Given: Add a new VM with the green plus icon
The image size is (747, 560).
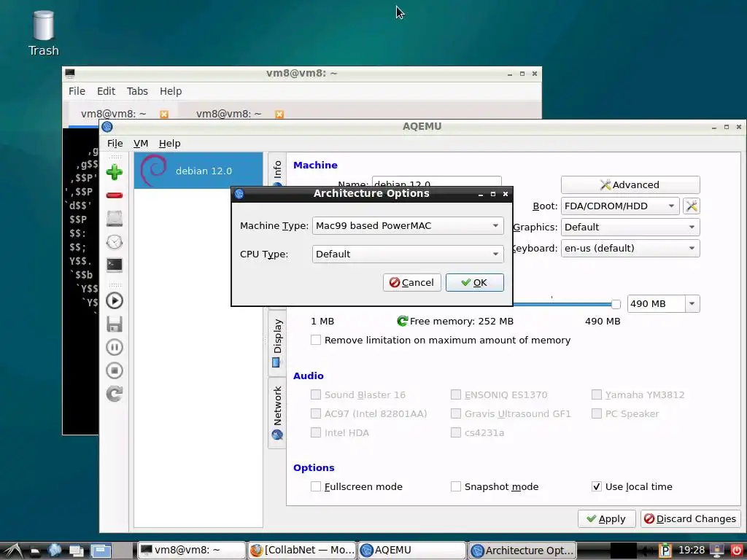Looking at the screenshot, I should [115, 172].
